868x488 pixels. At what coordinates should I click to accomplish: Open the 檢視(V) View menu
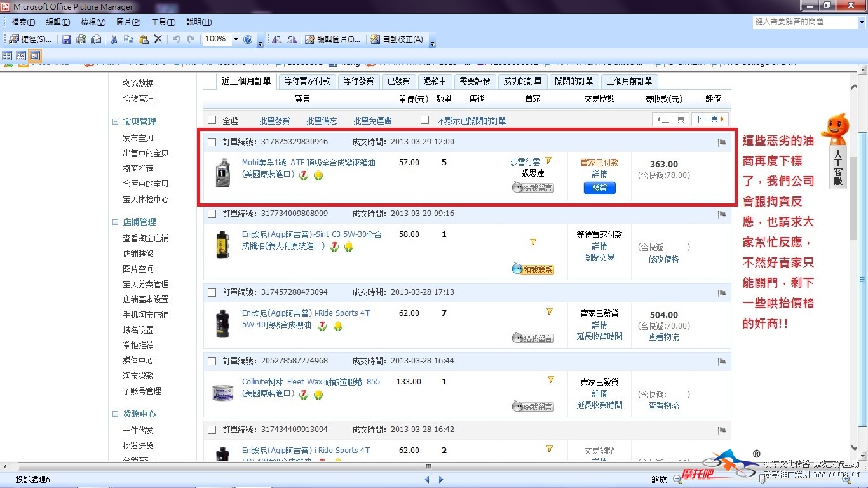(93, 22)
